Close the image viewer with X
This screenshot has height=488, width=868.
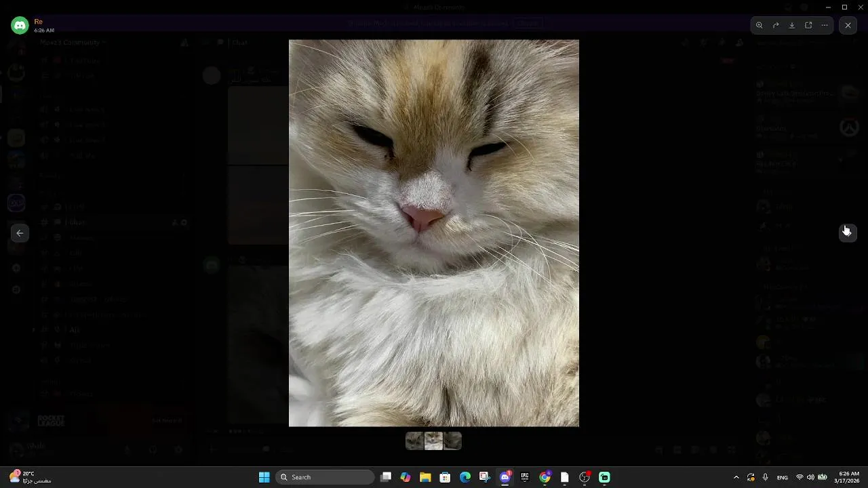click(x=848, y=25)
